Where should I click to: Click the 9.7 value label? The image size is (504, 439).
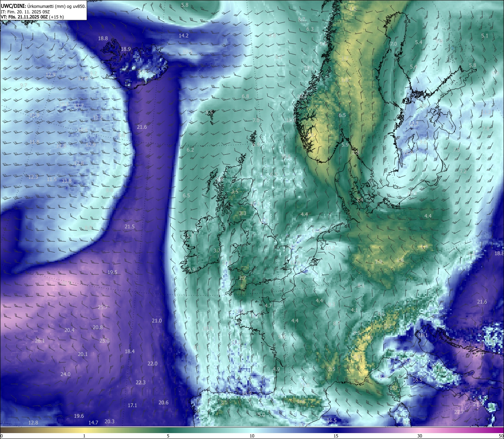pos(24,85)
